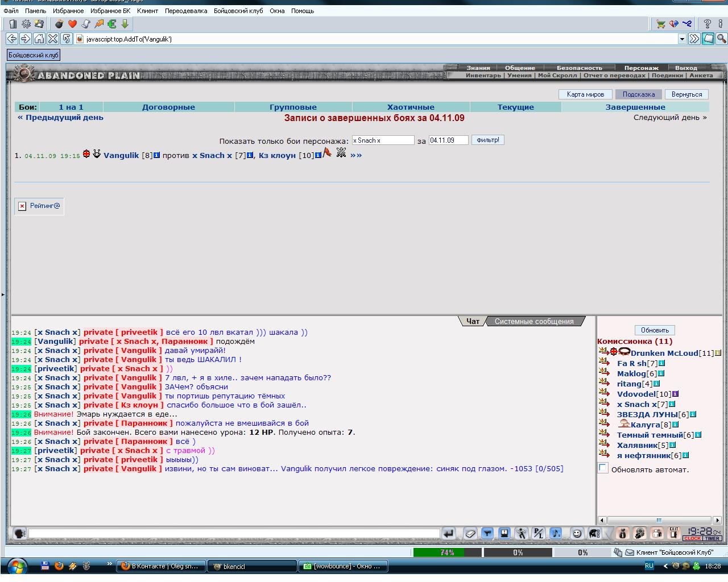This screenshot has width=728, height=582.
Task: Click the green down-arrow toolbar icon
Action: point(125,24)
